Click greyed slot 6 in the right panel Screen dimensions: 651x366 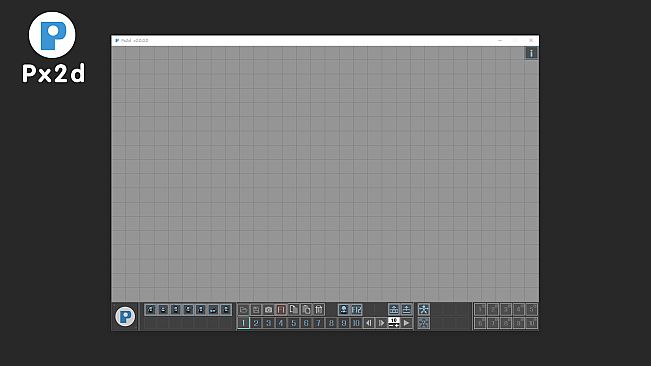coord(480,323)
